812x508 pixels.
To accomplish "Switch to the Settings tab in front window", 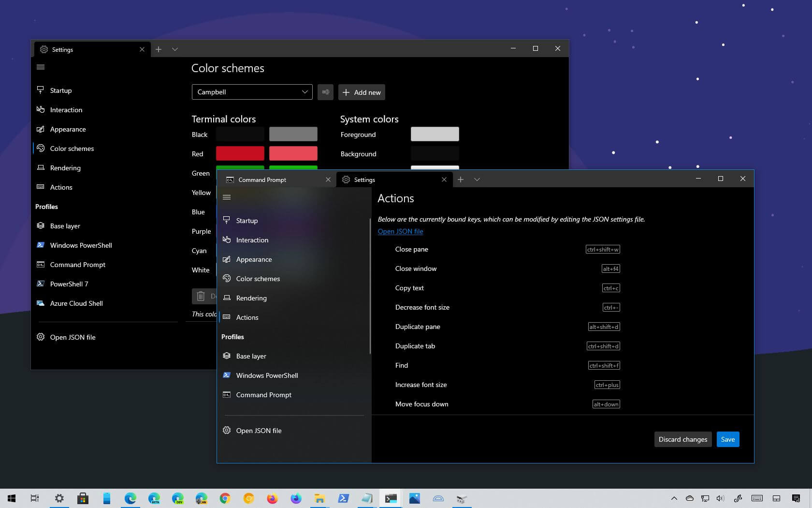I will click(x=365, y=179).
